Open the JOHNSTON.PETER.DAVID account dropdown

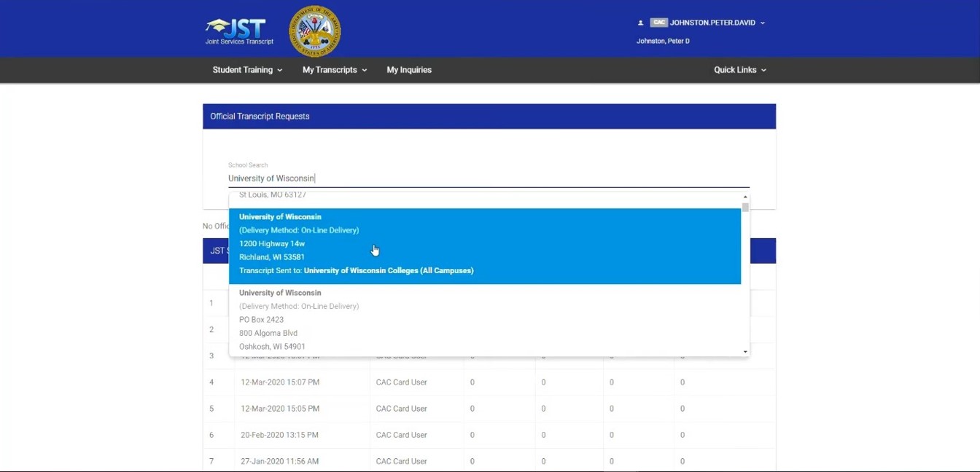[x=761, y=23]
